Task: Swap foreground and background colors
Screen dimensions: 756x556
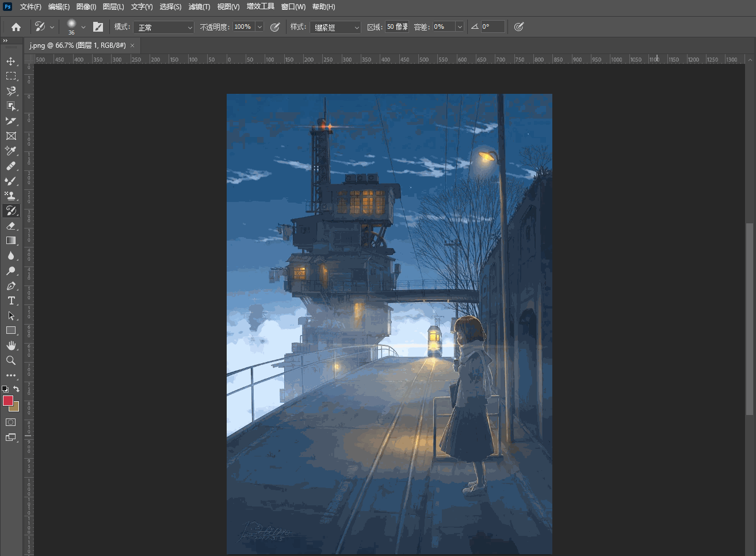Action: [17, 389]
